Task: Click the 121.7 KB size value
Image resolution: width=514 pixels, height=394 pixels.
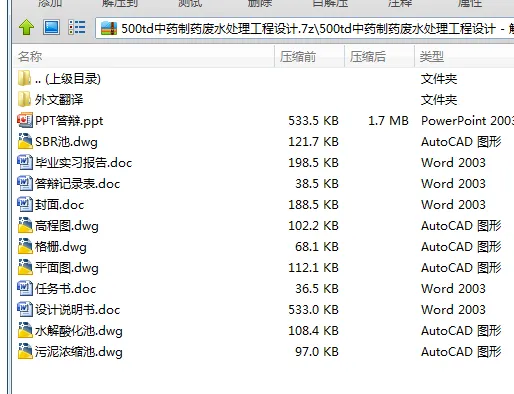Action: click(313, 142)
